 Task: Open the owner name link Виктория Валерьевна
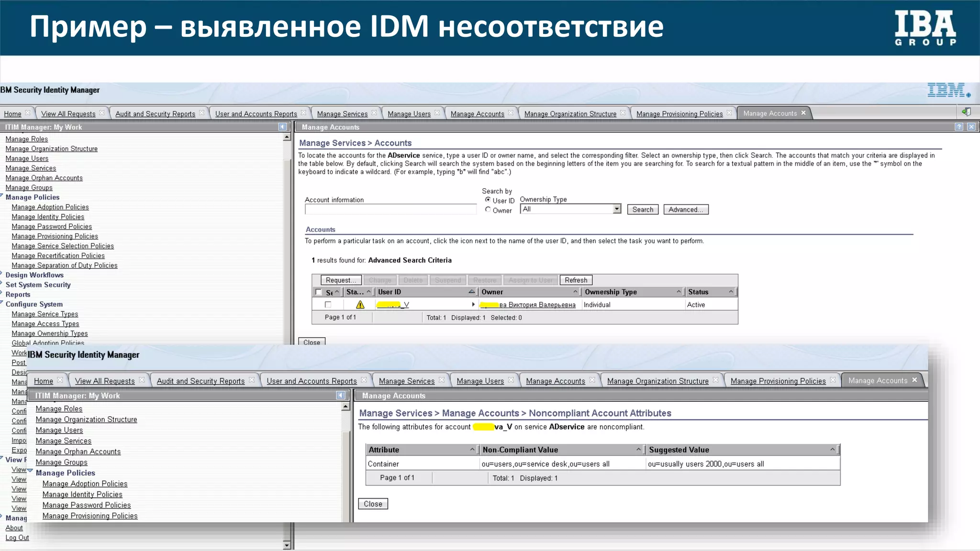click(528, 305)
